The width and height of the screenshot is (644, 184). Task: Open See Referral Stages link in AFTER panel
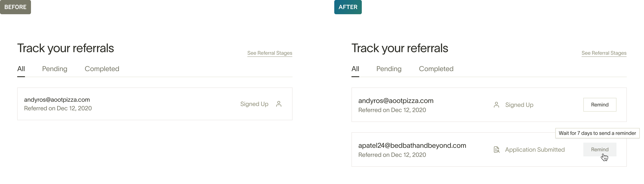pos(604,53)
